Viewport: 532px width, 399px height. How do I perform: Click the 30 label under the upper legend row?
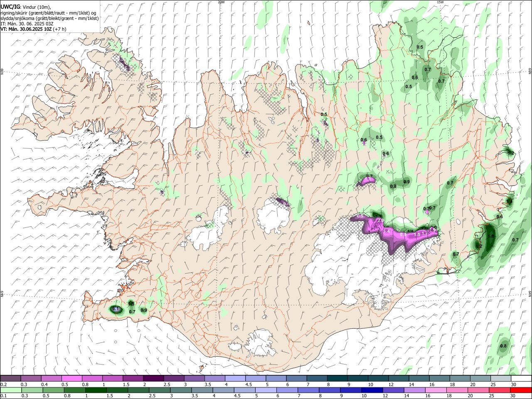514,384
